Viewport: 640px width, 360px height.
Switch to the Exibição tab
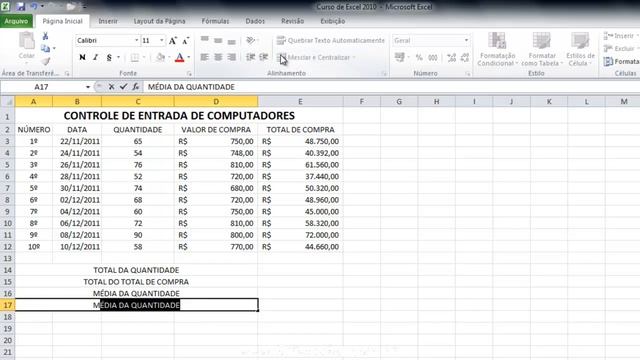pos(333,21)
